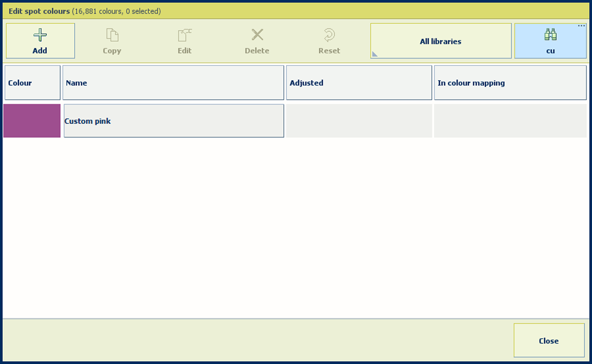This screenshot has height=364, width=592.
Task: Select the Edit spot colour icon
Action: point(185,36)
